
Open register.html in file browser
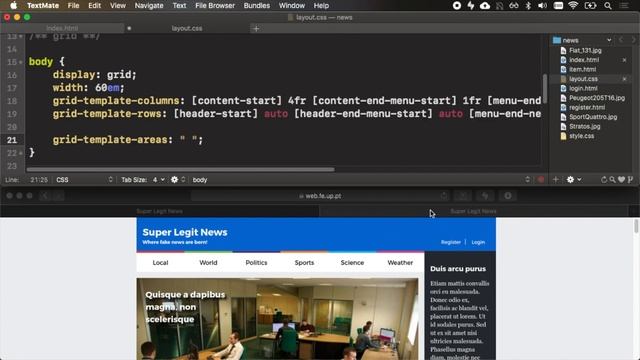click(587, 107)
